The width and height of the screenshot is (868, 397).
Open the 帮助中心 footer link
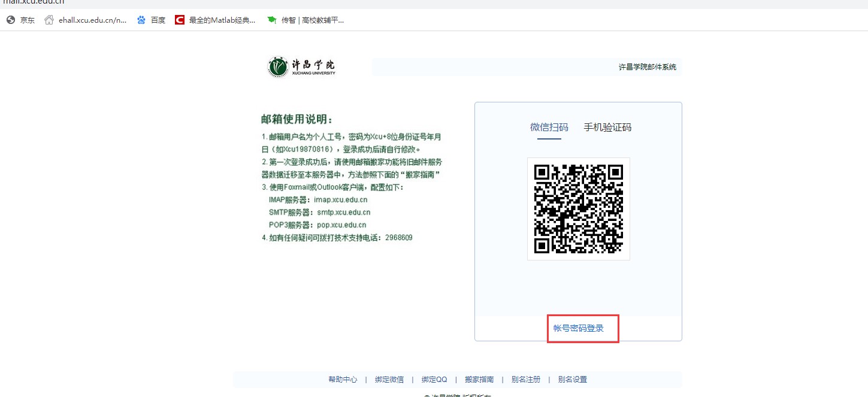pos(343,380)
